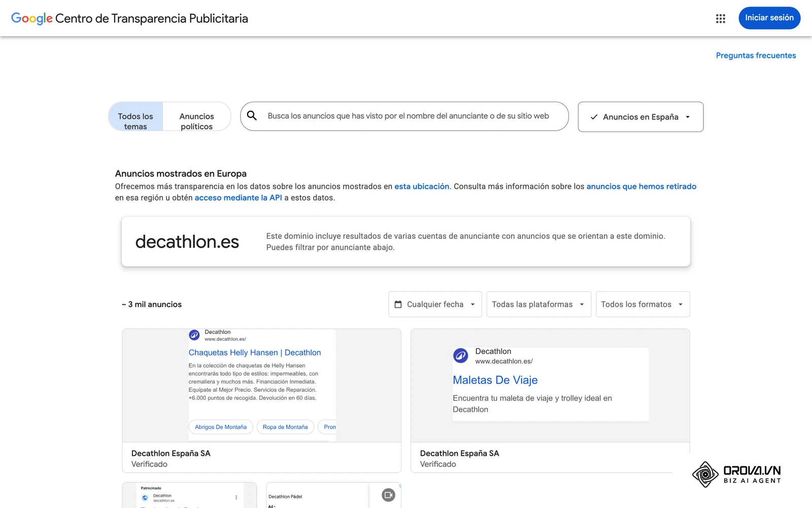
Task: Click the Decathlon logo in the Maletas De Viaje ad
Action: pyautogui.click(x=461, y=356)
